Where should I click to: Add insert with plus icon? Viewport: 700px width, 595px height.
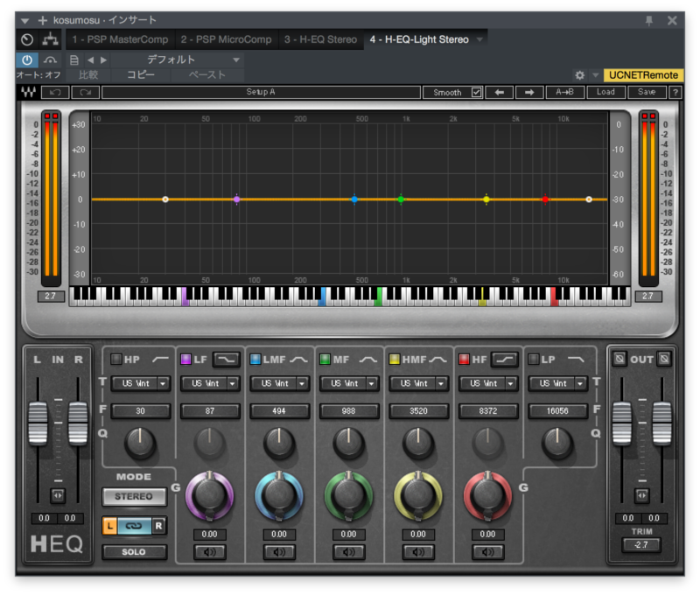(42, 20)
